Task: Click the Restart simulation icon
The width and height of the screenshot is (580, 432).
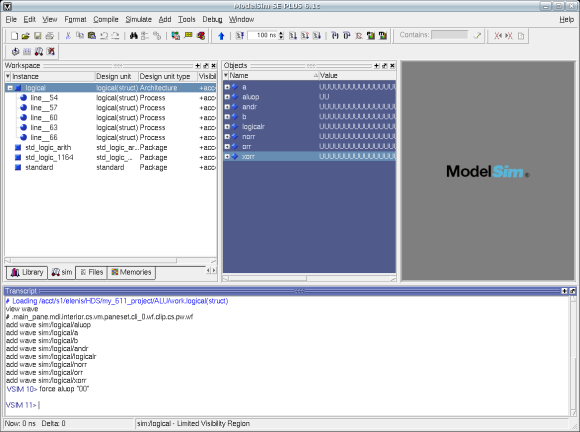Action: (240, 36)
